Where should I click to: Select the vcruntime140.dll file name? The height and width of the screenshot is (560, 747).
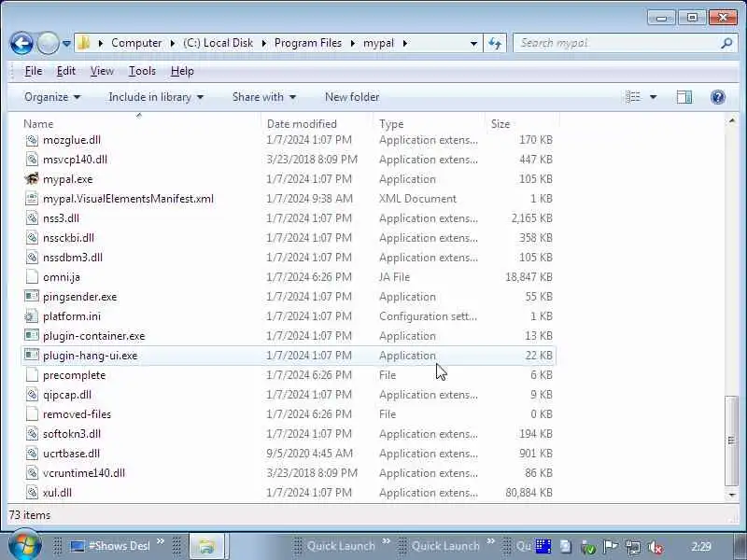pos(84,473)
